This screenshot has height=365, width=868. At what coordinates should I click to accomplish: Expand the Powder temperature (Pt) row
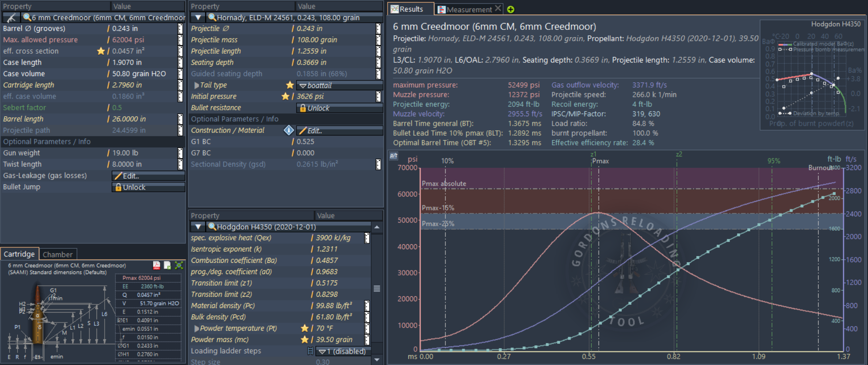tap(197, 328)
